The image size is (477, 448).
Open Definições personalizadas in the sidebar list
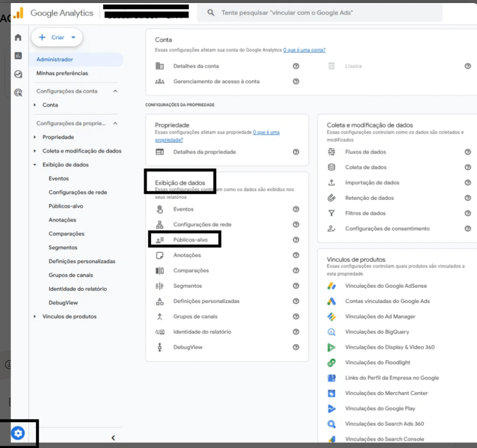pyautogui.click(x=82, y=261)
